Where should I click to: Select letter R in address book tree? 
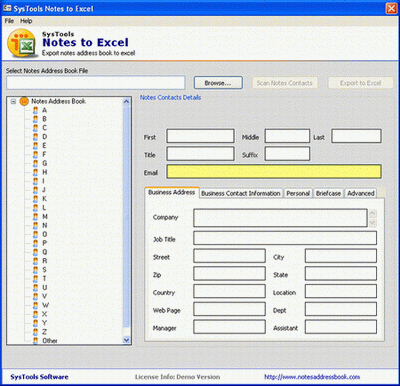44,261
